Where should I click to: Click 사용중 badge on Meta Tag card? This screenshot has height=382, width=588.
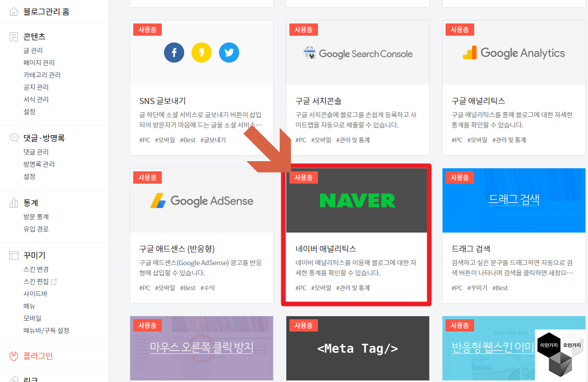303,325
